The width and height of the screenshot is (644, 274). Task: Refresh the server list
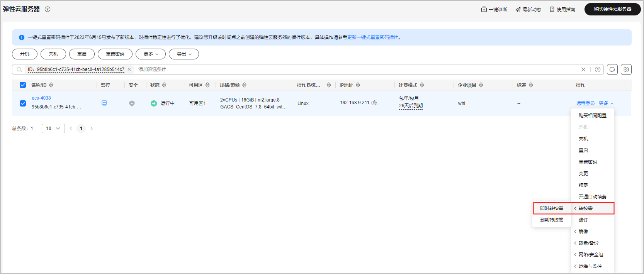click(612, 69)
